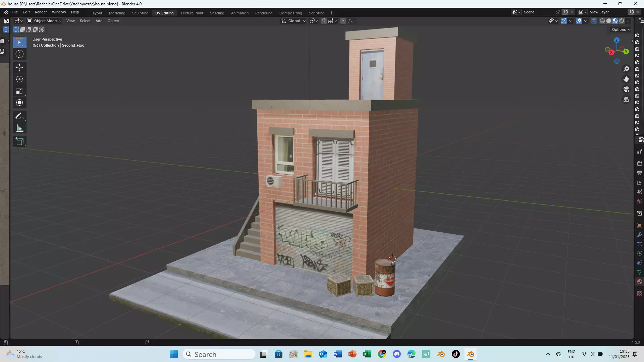
Task: Select the Add Cube tool
Action: pos(19,141)
